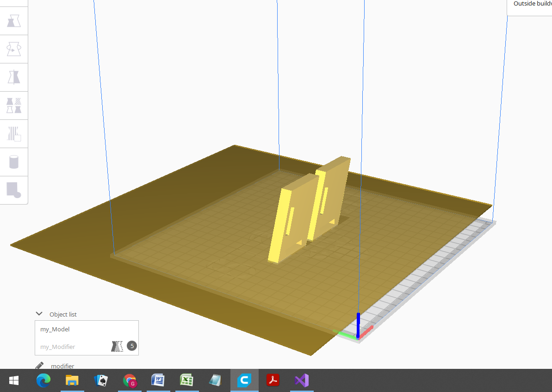Switch to Google Chrome on the taskbar
Viewport: 552px width, 392px height.
point(130,380)
